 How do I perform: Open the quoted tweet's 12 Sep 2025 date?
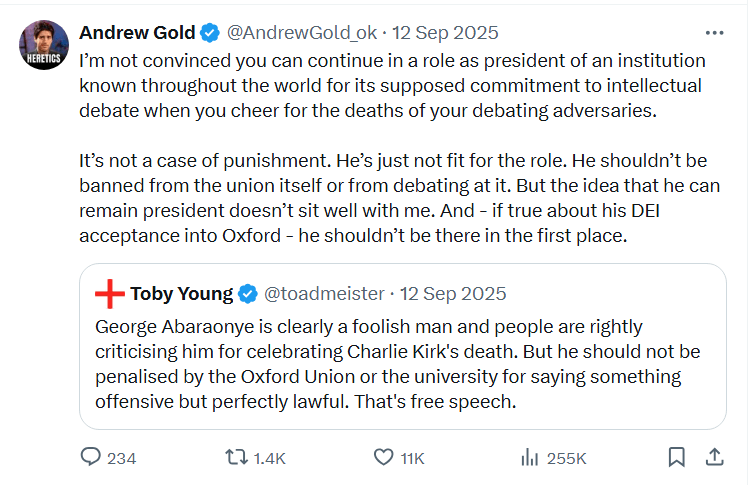453,294
